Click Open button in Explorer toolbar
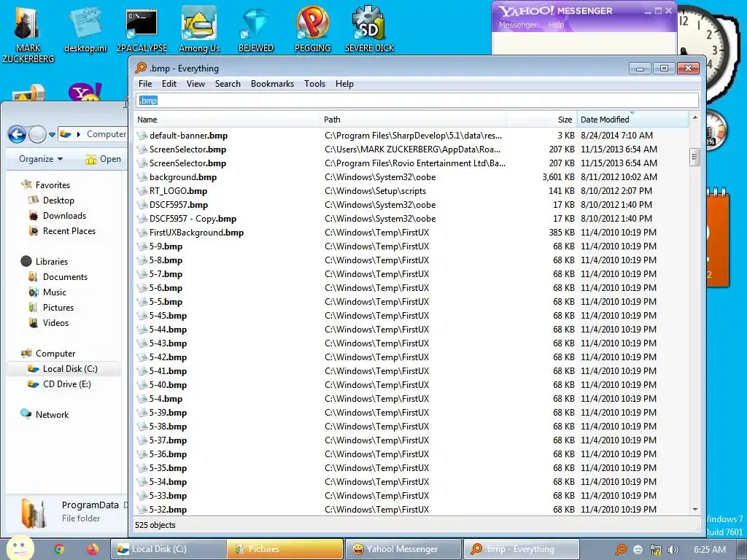Viewport: 747px width, 560px height. (x=104, y=159)
